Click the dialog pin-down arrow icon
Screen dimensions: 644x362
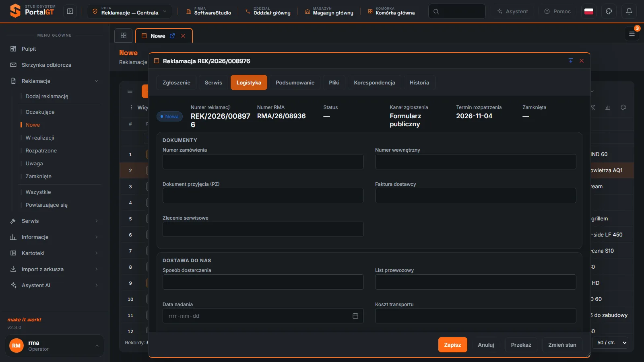(570, 61)
